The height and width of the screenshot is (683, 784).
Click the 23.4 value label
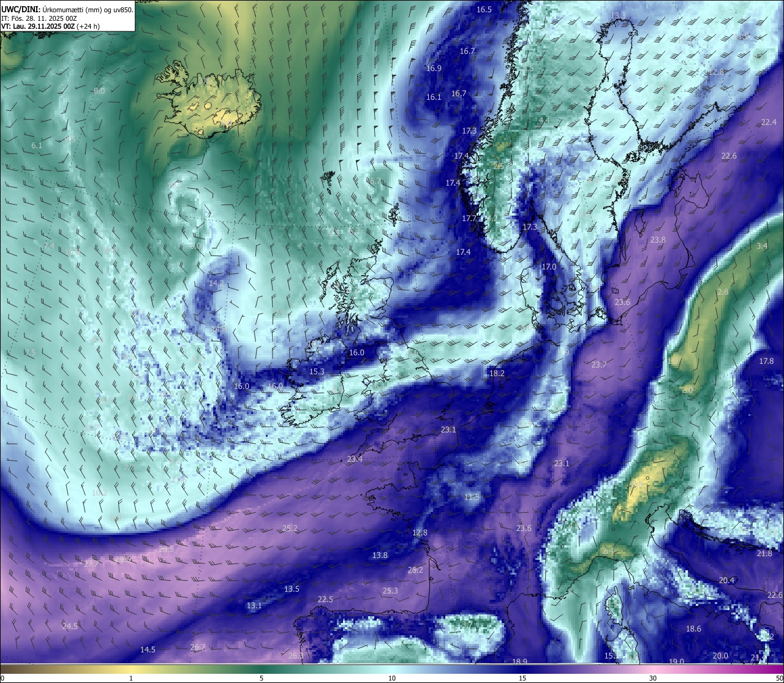click(355, 459)
